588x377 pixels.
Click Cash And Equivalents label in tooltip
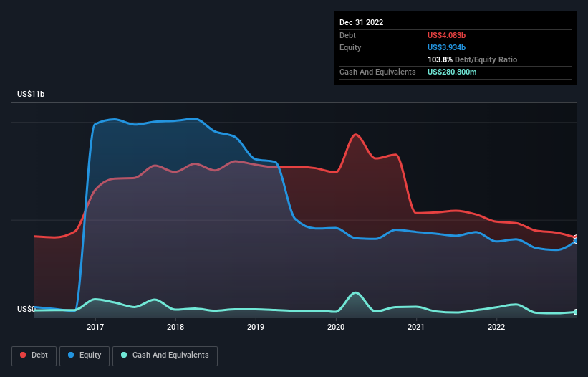click(377, 72)
